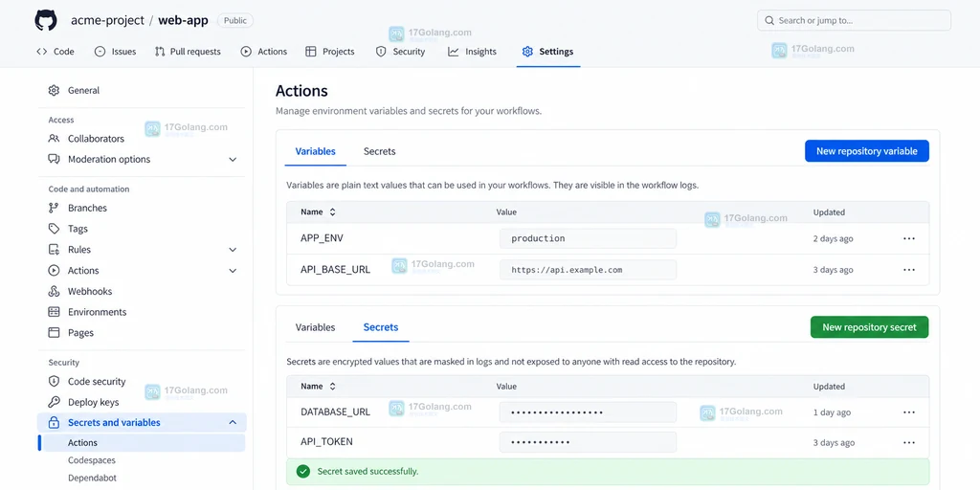Open the API_TOKEN row options menu
This screenshot has height=490, width=980.
909,442
